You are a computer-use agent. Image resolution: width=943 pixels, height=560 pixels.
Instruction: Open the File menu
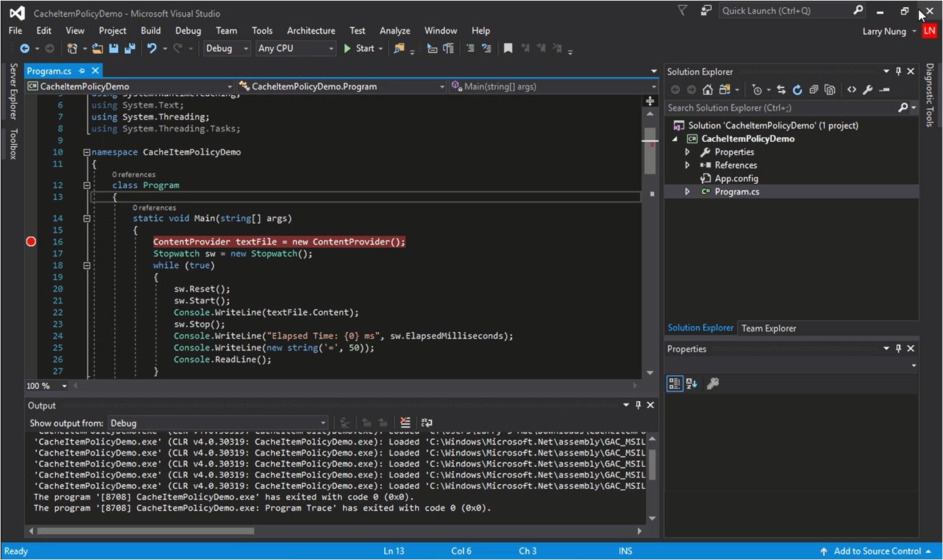[15, 30]
